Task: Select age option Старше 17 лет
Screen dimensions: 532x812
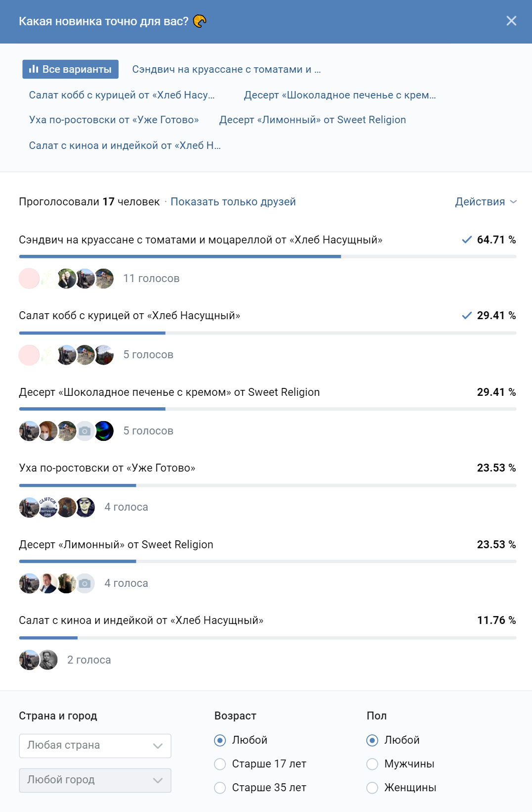Action: [x=260, y=764]
